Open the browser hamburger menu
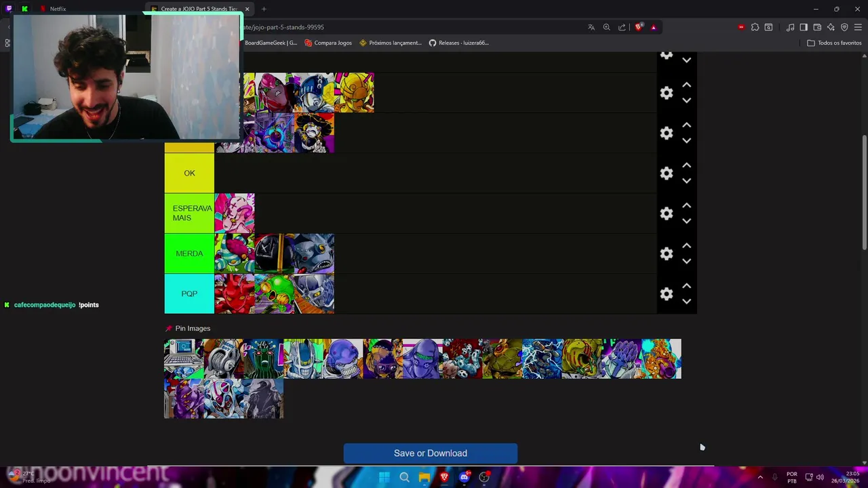Viewport: 868px width, 488px height. click(858, 27)
